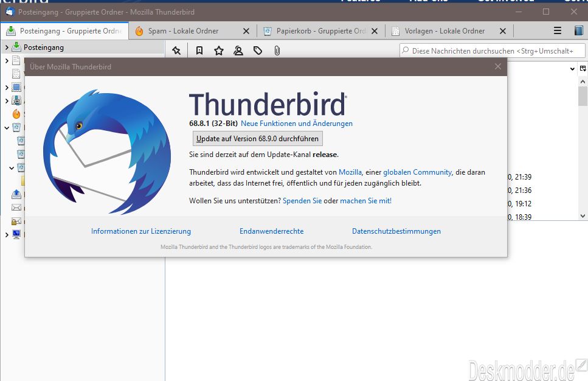Screen dimensions: 588x381
Task: Click the message list scrollbar thumb
Action: point(583,96)
